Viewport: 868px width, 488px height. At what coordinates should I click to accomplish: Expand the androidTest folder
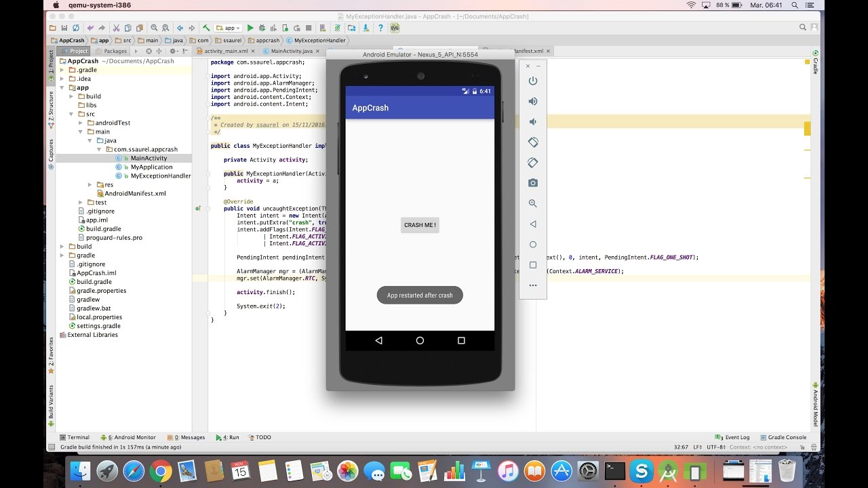(81, 123)
